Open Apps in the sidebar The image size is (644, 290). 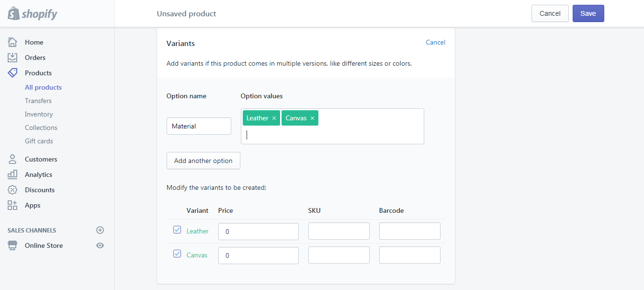33,205
